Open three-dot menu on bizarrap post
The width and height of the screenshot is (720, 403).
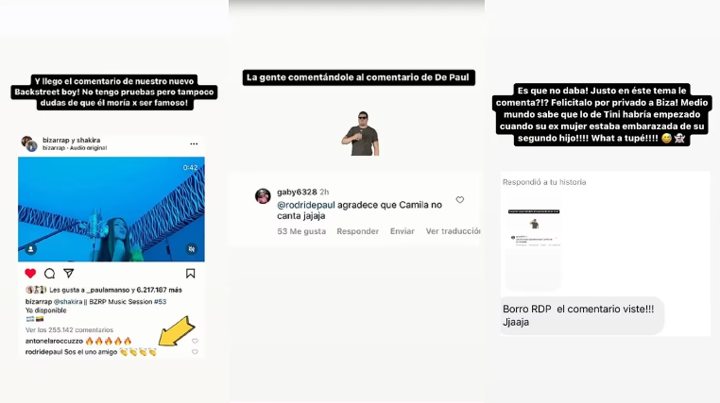[194, 144]
